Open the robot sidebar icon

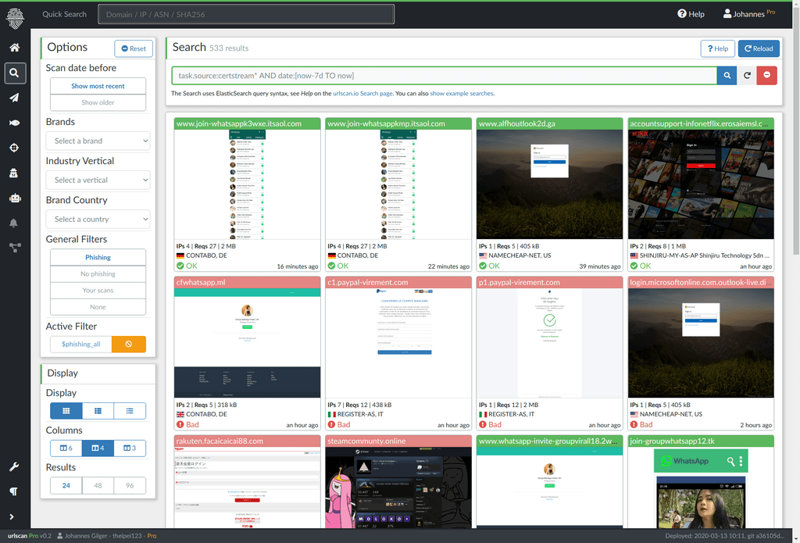tap(14, 198)
